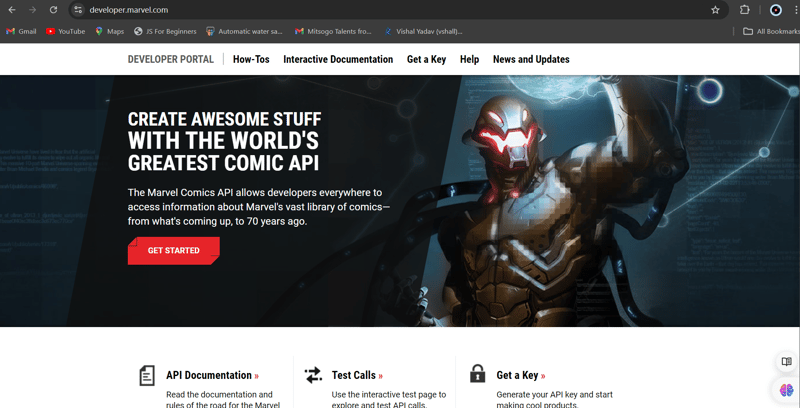Click the padlock icon beside Get a Key

click(x=478, y=373)
